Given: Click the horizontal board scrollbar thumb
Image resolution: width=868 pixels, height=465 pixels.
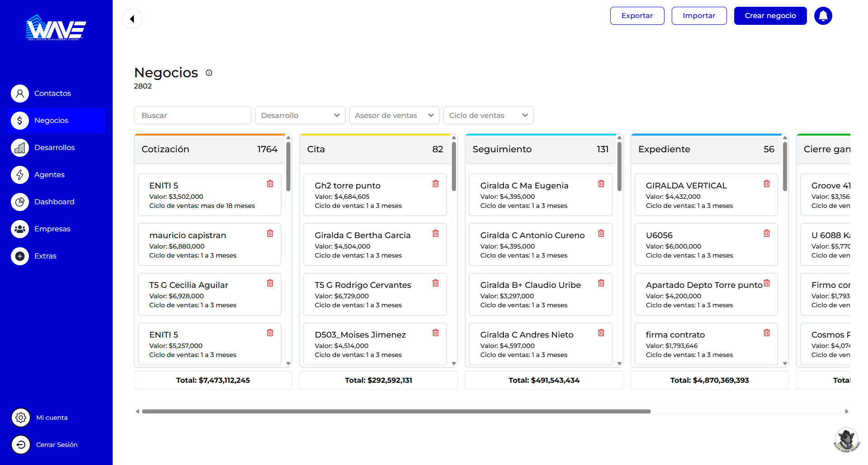Looking at the screenshot, I should [x=396, y=412].
